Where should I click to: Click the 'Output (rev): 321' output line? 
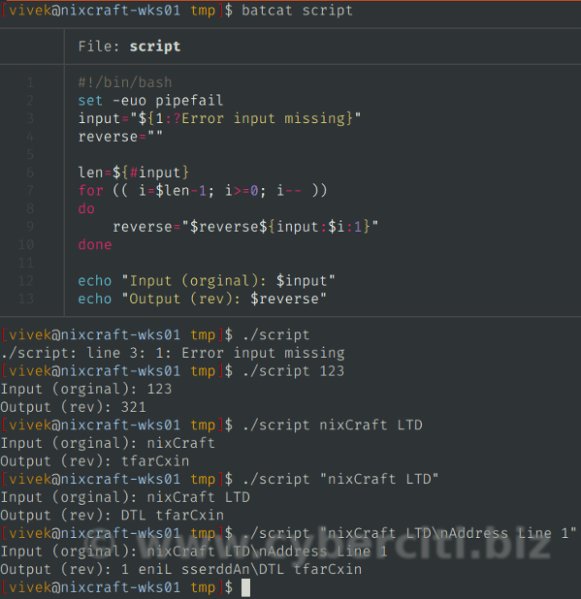73,407
